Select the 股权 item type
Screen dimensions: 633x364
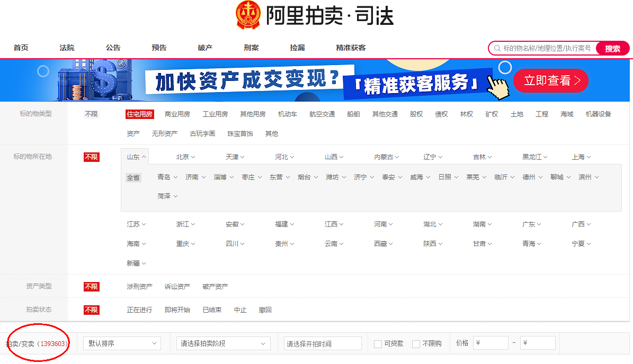pyautogui.click(x=416, y=114)
